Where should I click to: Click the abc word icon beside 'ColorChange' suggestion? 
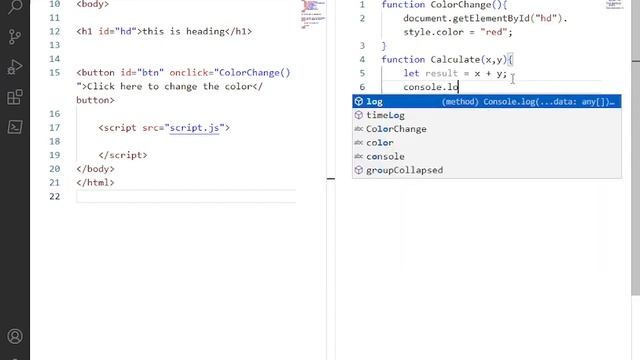click(359, 129)
